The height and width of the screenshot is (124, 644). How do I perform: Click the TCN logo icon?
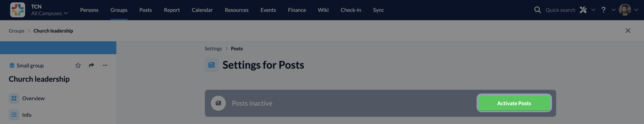pos(18,10)
